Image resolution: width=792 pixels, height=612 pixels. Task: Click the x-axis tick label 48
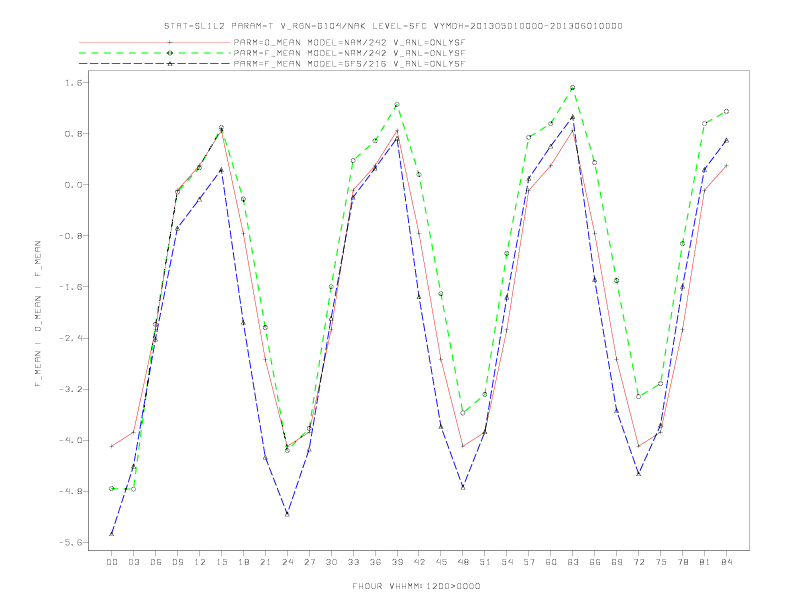point(463,562)
